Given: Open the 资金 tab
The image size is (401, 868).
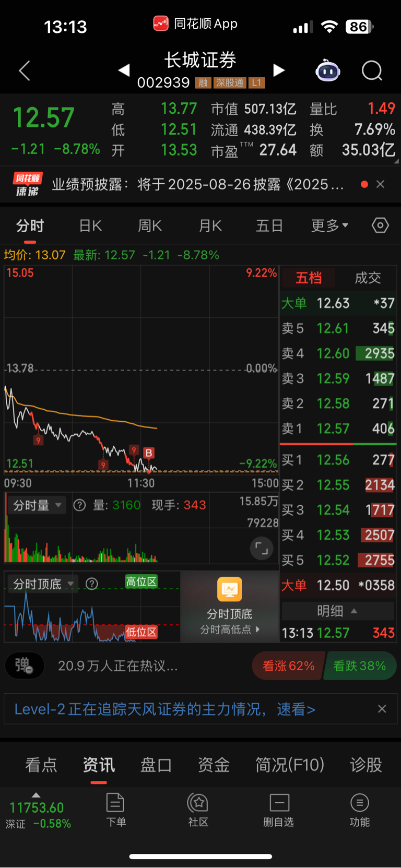Looking at the screenshot, I should coord(214,765).
